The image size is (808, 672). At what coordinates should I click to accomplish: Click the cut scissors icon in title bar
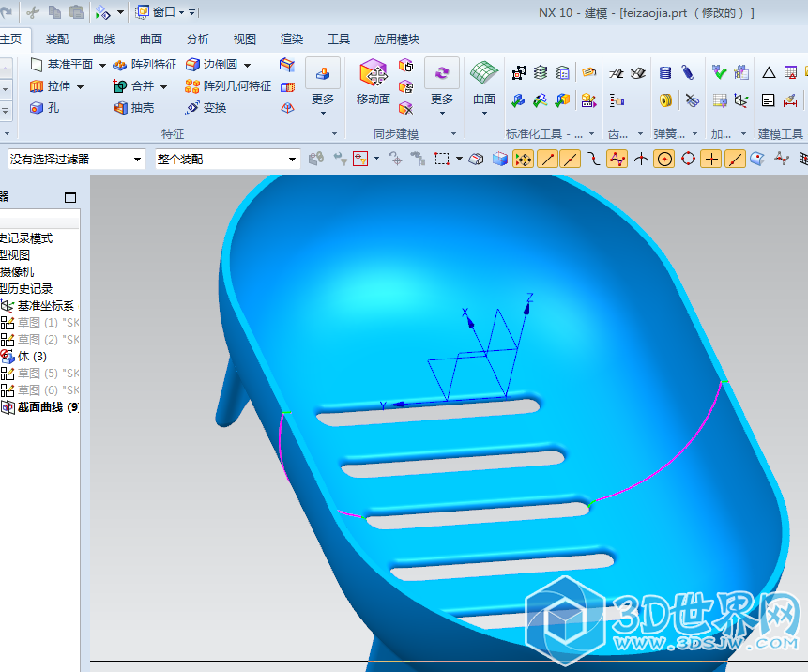33,12
